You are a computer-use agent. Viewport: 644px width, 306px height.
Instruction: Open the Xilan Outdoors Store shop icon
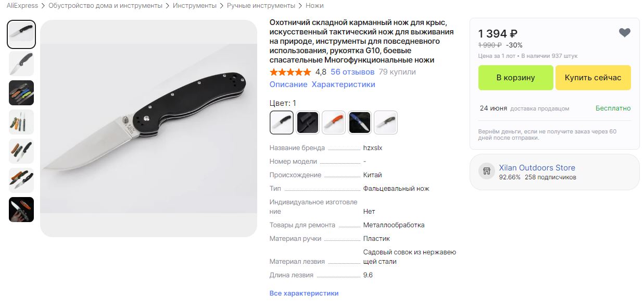(487, 171)
